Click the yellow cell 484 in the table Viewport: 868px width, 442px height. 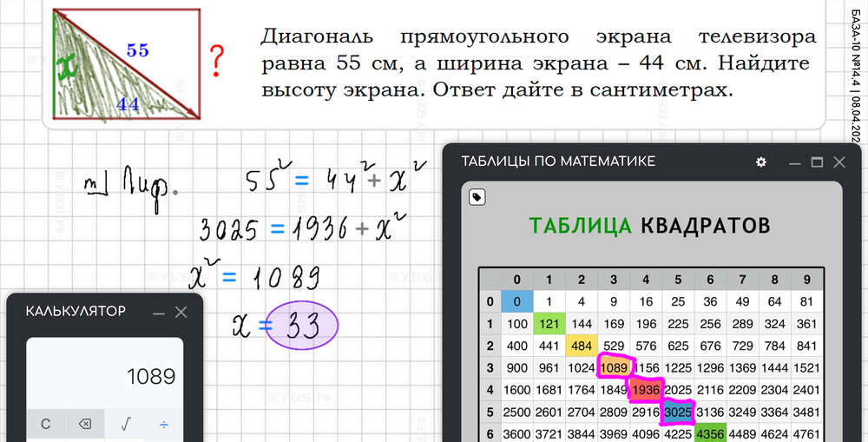pyautogui.click(x=581, y=346)
